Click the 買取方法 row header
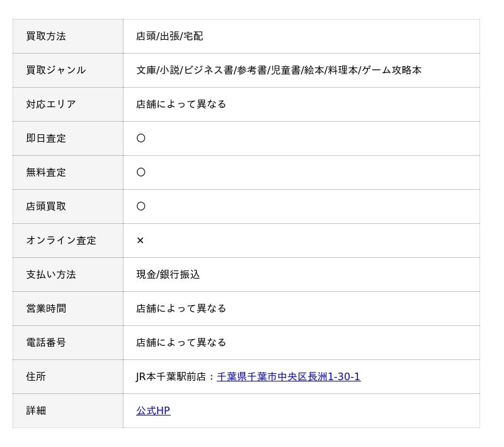Image resolution: width=504 pixels, height=447 pixels. [46, 36]
